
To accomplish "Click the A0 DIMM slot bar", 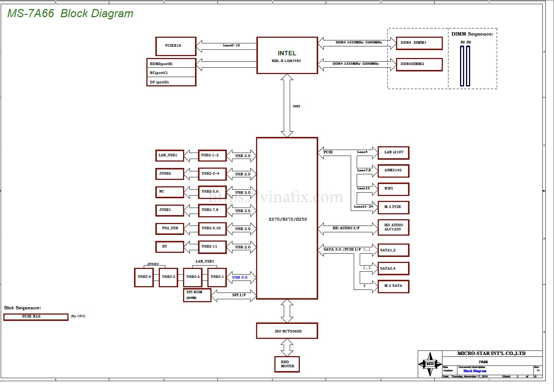I will [462, 66].
